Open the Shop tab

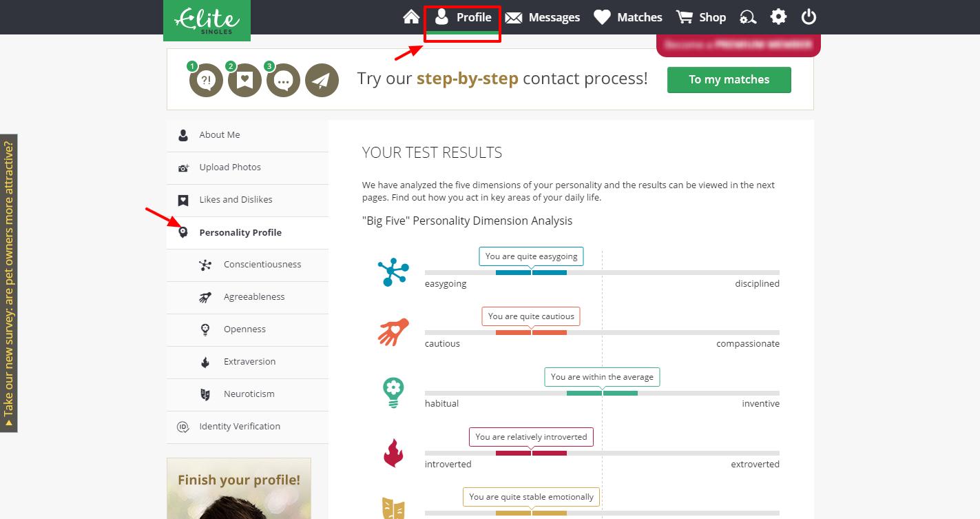[x=700, y=17]
